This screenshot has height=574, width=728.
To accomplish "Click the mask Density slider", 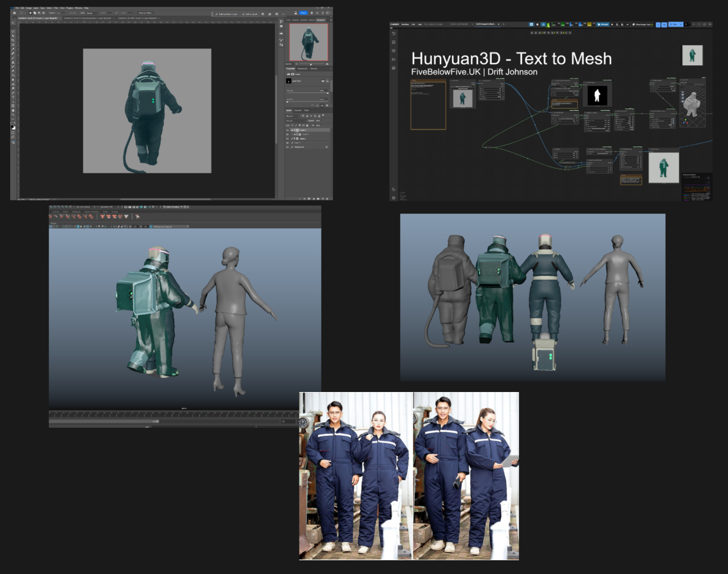I will pyautogui.click(x=308, y=93).
